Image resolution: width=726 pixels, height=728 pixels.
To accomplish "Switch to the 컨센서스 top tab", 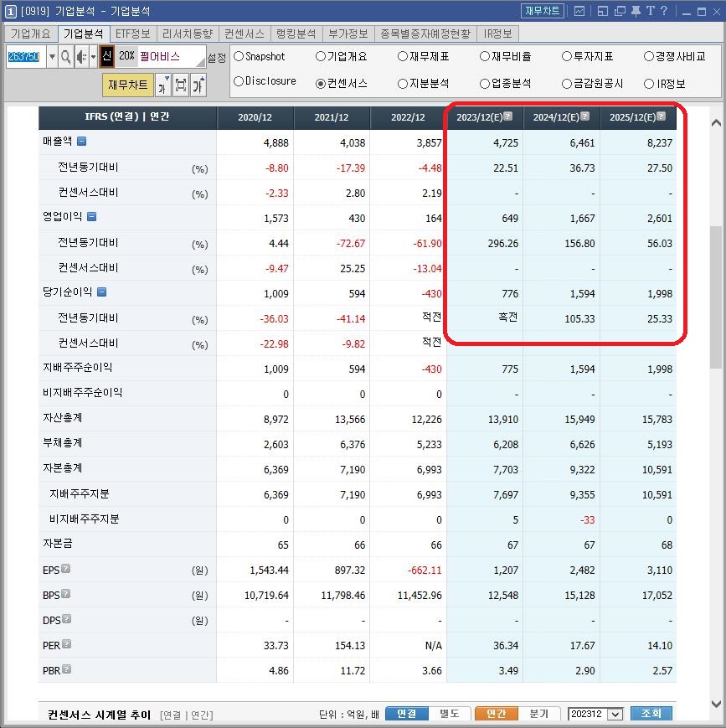I will [245, 34].
